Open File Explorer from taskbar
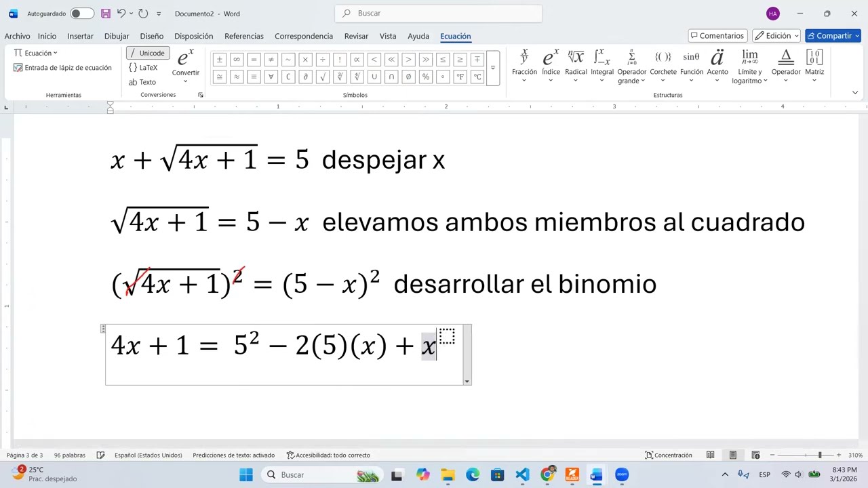 448,474
